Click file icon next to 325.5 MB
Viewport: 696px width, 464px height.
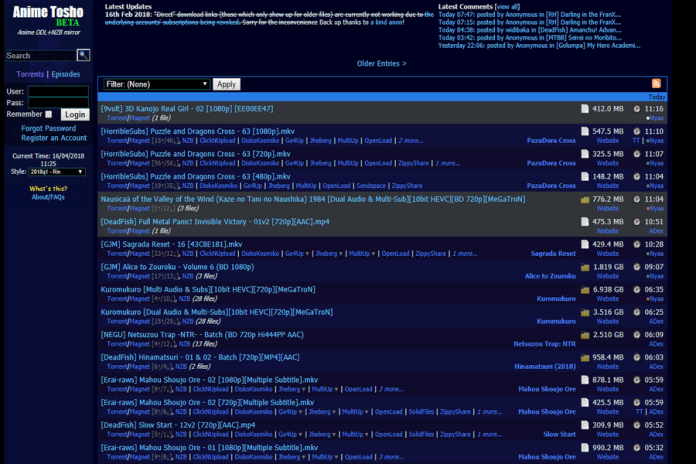click(x=585, y=154)
